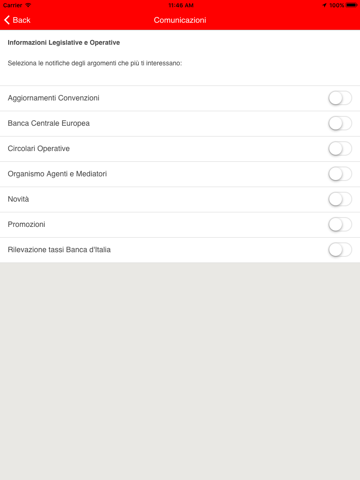Click the battery icon in status bar
Viewport: 360px width, 480px height.
(352, 5)
